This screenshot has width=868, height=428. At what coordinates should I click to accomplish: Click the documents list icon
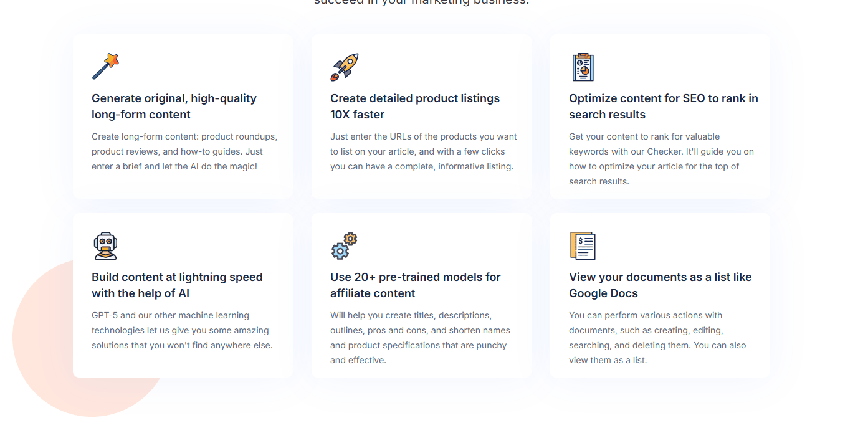click(x=583, y=245)
